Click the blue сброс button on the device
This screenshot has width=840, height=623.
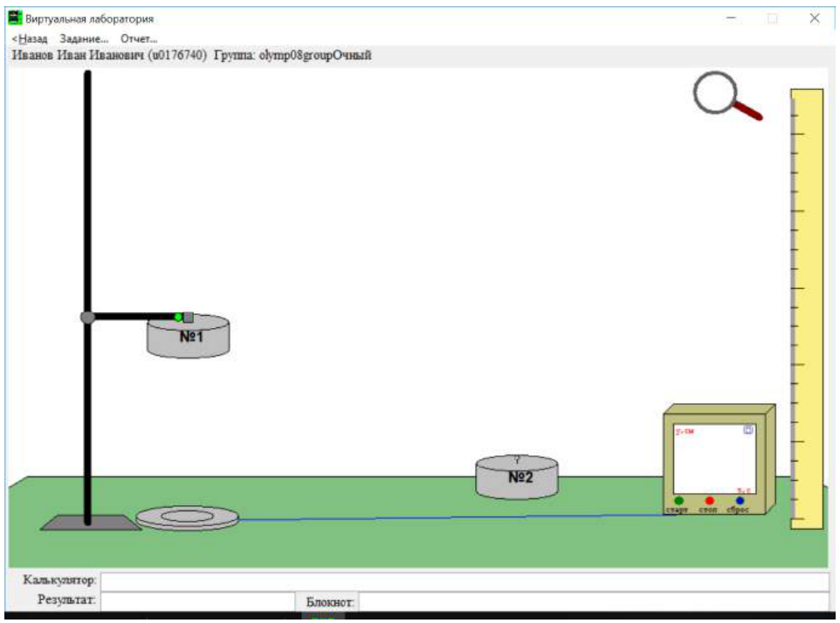pyautogui.click(x=740, y=501)
